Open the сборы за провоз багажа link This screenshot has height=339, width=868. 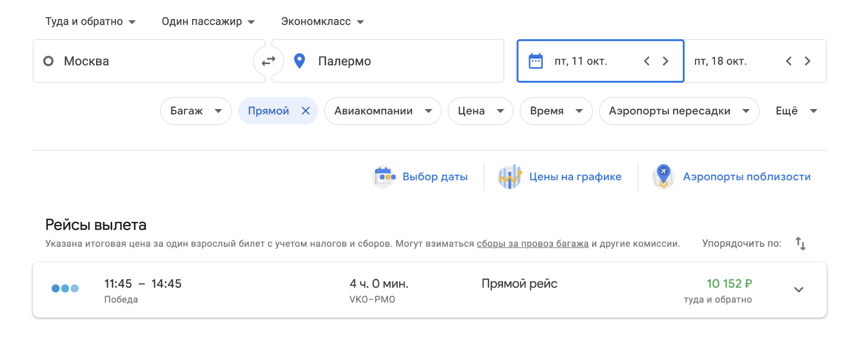533,244
